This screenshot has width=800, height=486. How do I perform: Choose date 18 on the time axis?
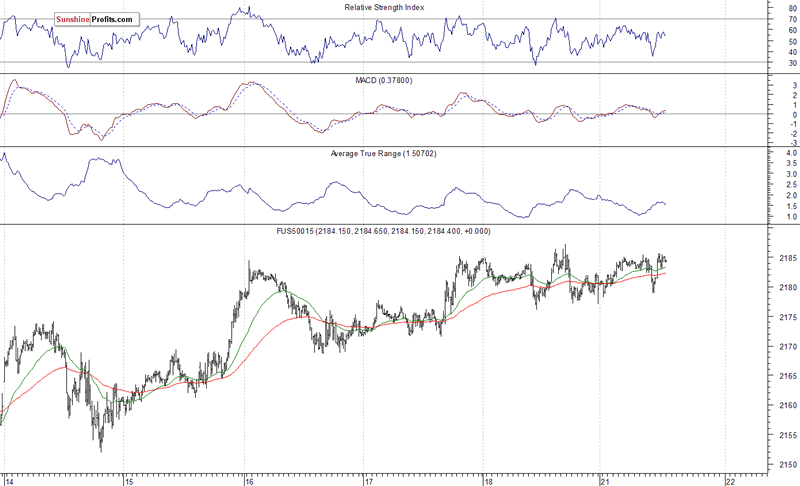(488, 480)
